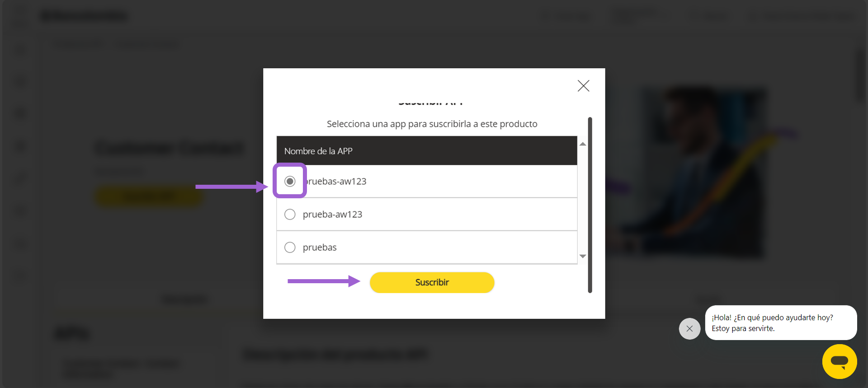This screenshot has height=388, width=868.
Task: Pick the pruebas radio button
Action: [x=290, y=247]
